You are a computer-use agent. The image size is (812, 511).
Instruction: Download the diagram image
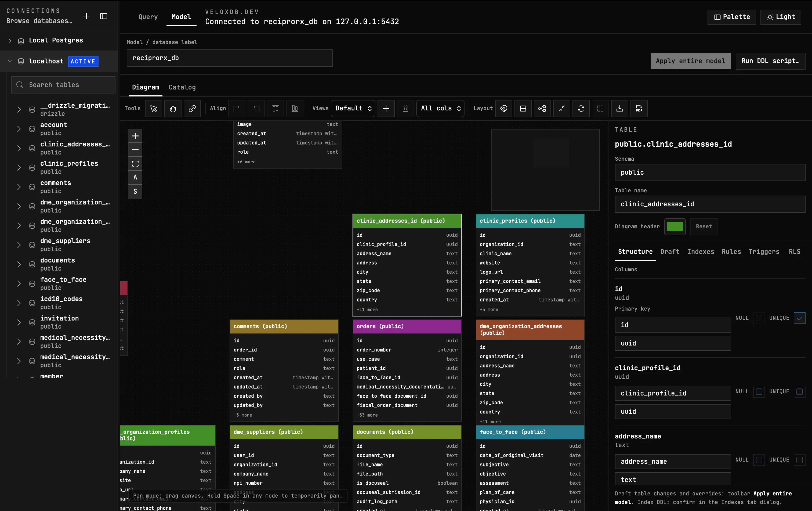620,108
